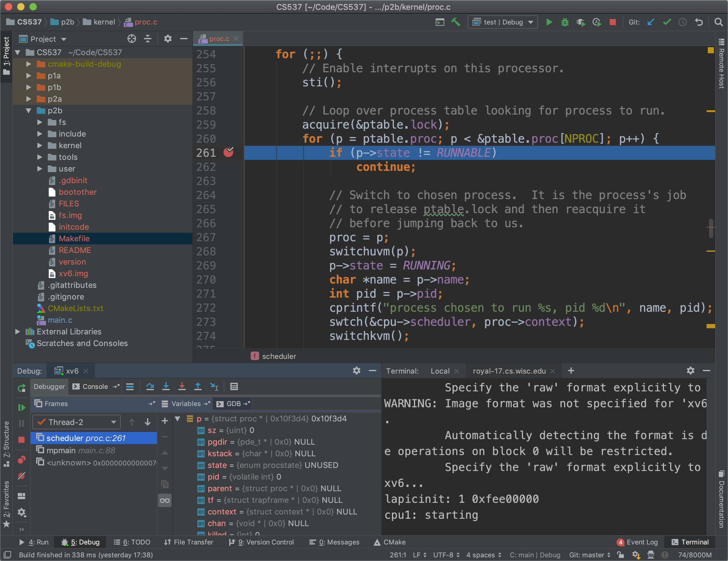Screen dimensions: 728x561
Task: Toggle the Mute Breakpoints button
Action: 22,476
